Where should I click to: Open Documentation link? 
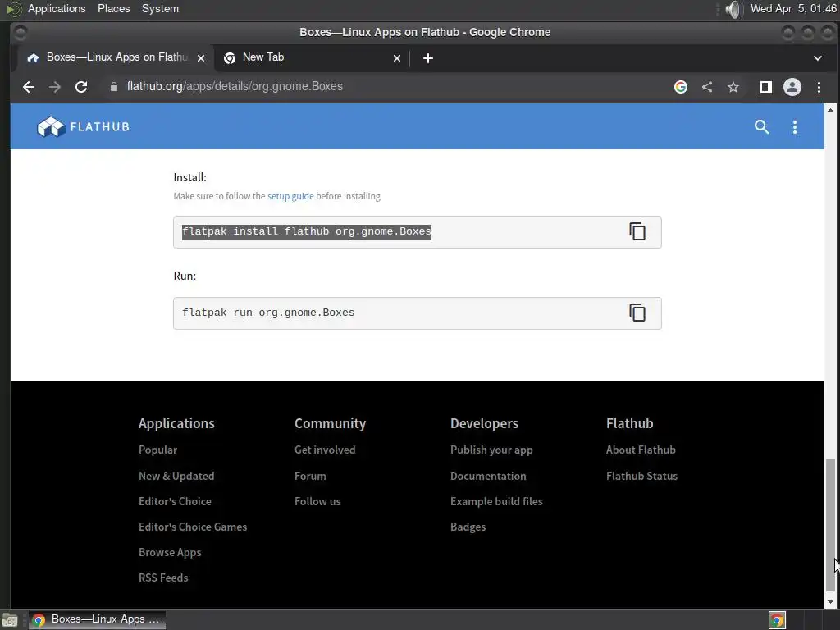coord(488,476)
